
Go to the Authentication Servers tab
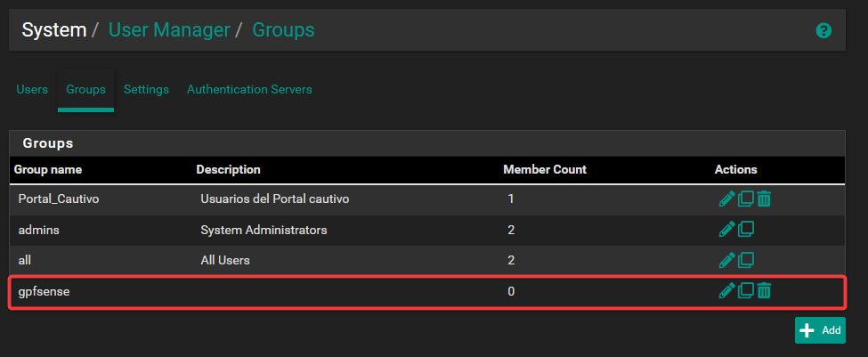pyautogui.click(x=249, y=90)
